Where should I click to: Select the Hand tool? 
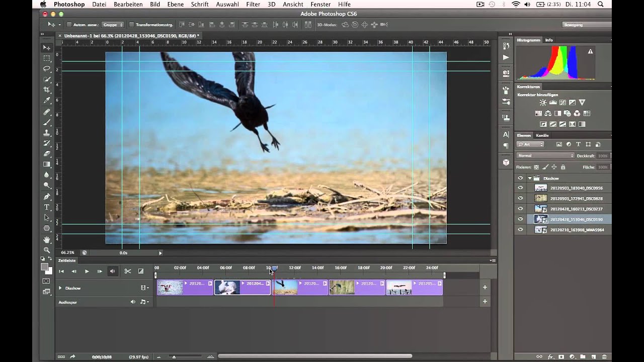(x=47, y=239)
